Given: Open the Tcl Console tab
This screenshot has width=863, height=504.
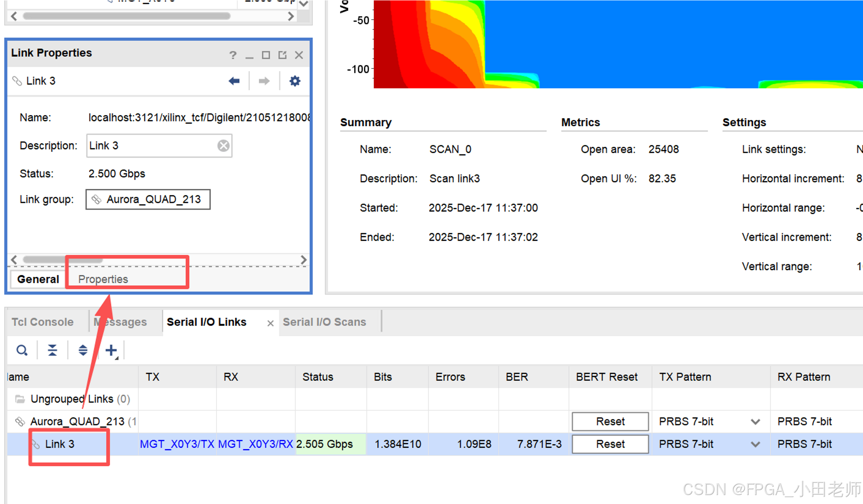Looking at the screenshot, I should pos(42,322).
